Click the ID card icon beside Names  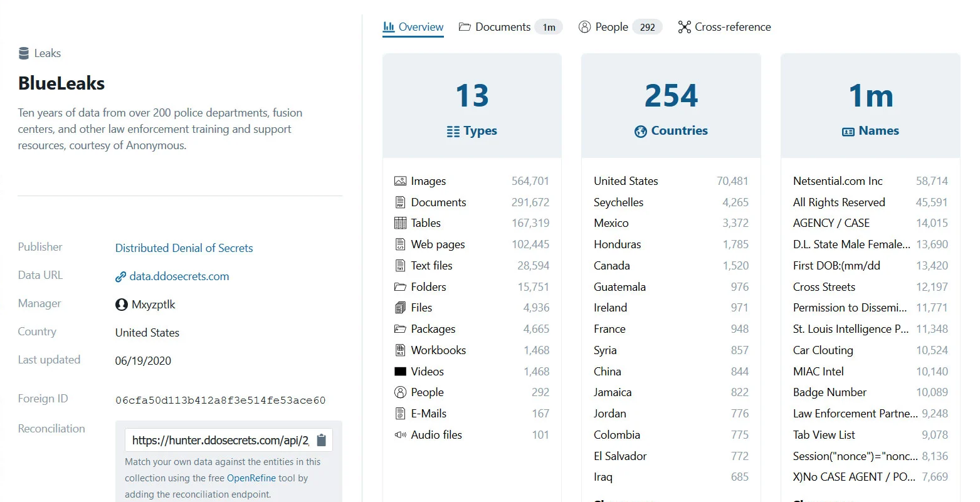pos(848,132)
